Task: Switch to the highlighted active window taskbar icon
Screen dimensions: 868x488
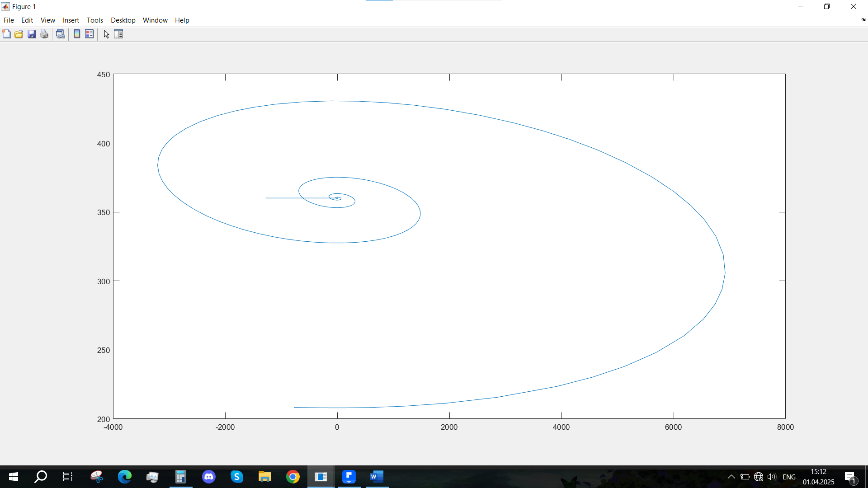Action: [321, 477]
